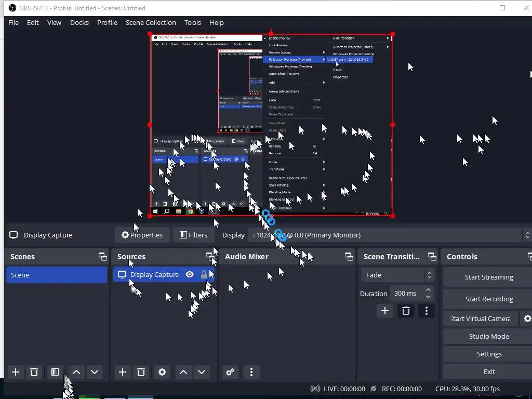
Task: Open virtual camera settings gear
Action: tap(527, 318)
